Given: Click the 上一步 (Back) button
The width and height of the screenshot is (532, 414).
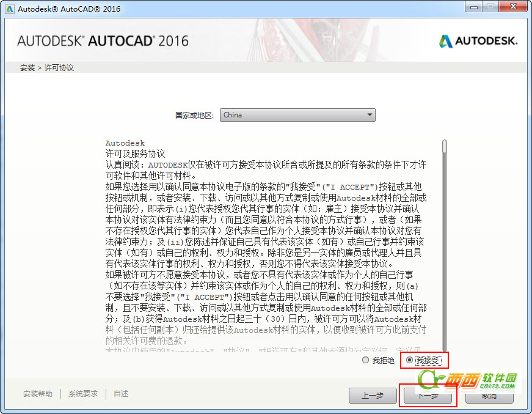Looking at the screenshot, I should (373, 396).
